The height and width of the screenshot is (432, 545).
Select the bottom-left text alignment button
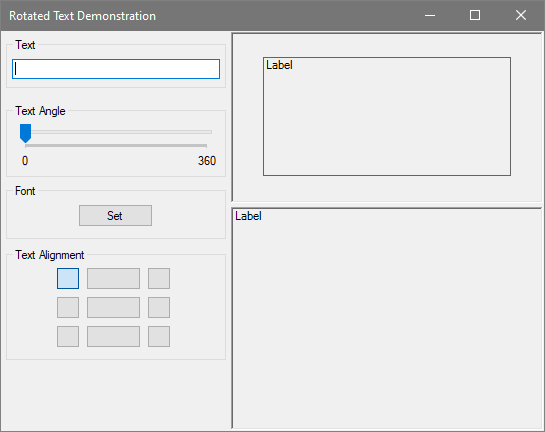point(68,336)
